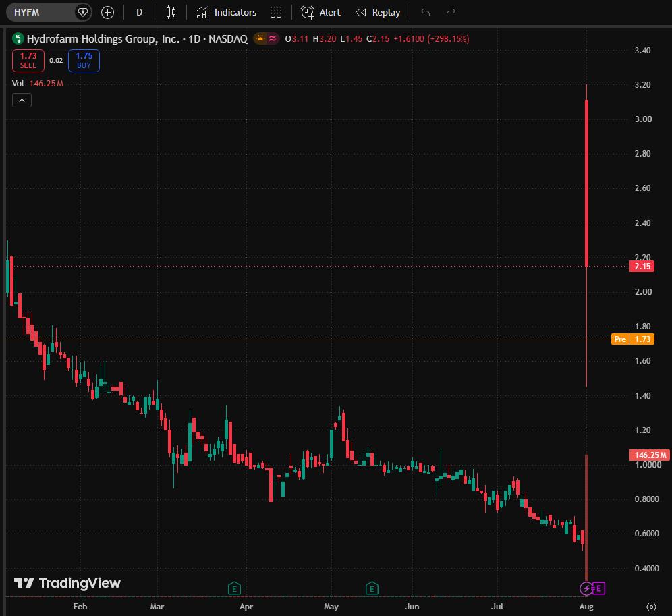Open the May earnings E marker
672x616 pixels.
pos(372,588)
